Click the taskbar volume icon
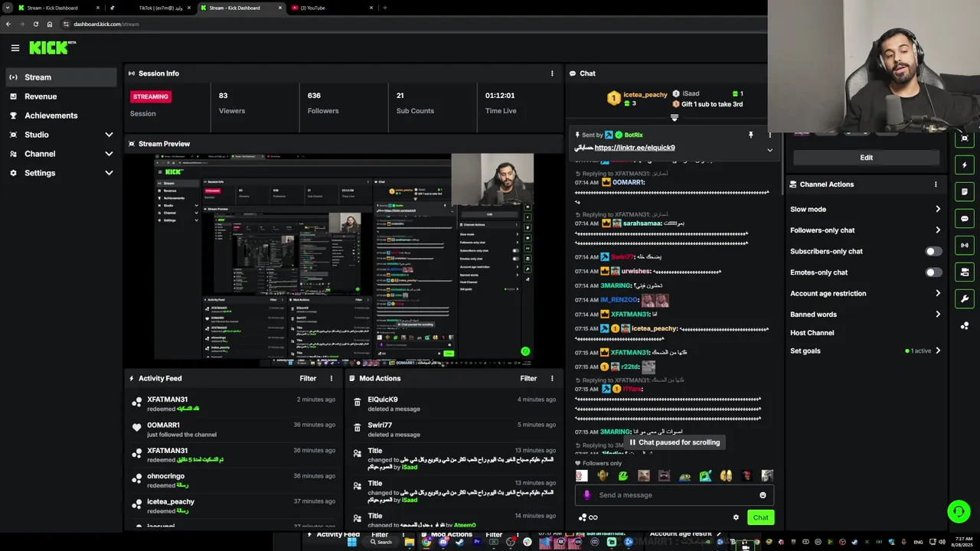The height and width of the screenshot is (551, 980). pos(942,542)
